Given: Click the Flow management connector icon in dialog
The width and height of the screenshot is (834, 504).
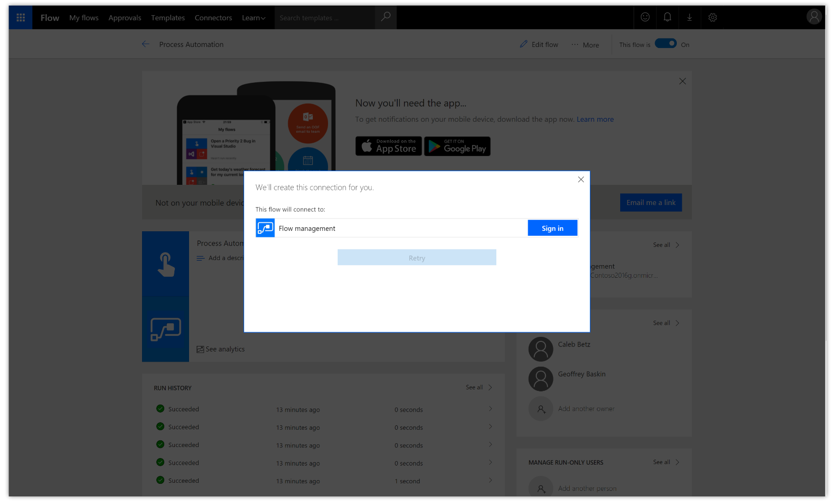Looking at the screenshot, I should coord(265,228).
